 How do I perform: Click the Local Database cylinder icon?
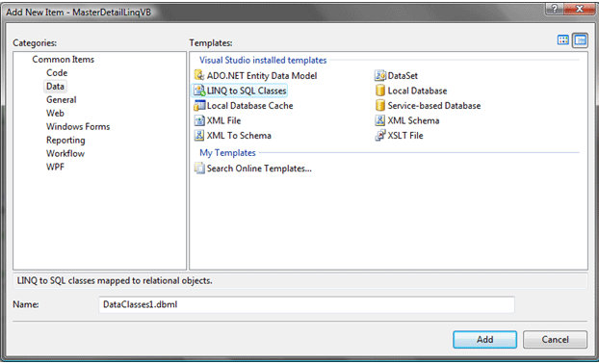coord(380,91)
